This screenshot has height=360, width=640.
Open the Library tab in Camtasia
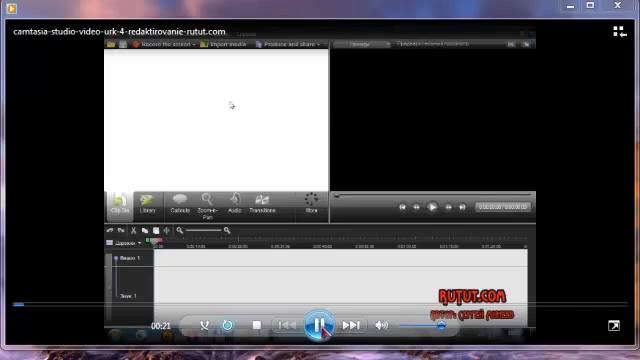147,204
